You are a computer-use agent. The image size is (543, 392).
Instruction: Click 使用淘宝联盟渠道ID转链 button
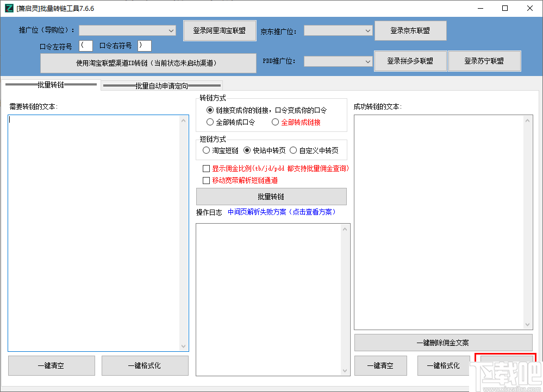[x=148, y=63]
